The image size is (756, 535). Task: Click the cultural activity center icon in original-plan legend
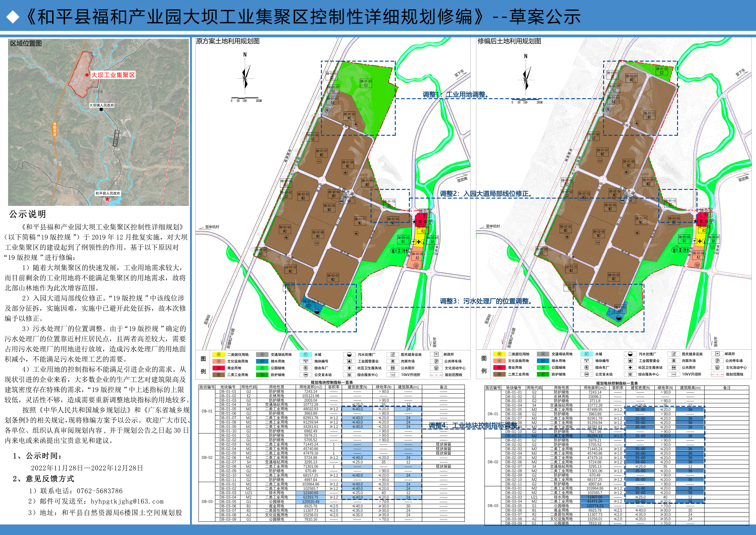[436, 368]
